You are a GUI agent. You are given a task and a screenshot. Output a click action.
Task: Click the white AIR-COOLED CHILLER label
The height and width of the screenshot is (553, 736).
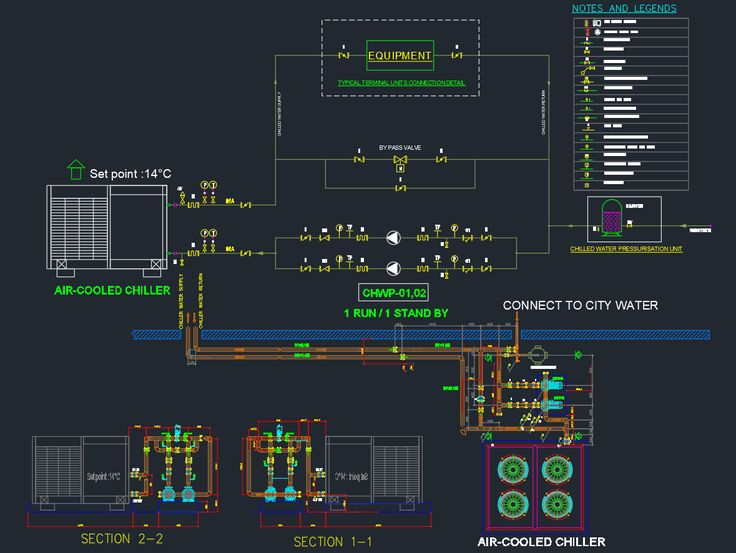coord(541,542)
